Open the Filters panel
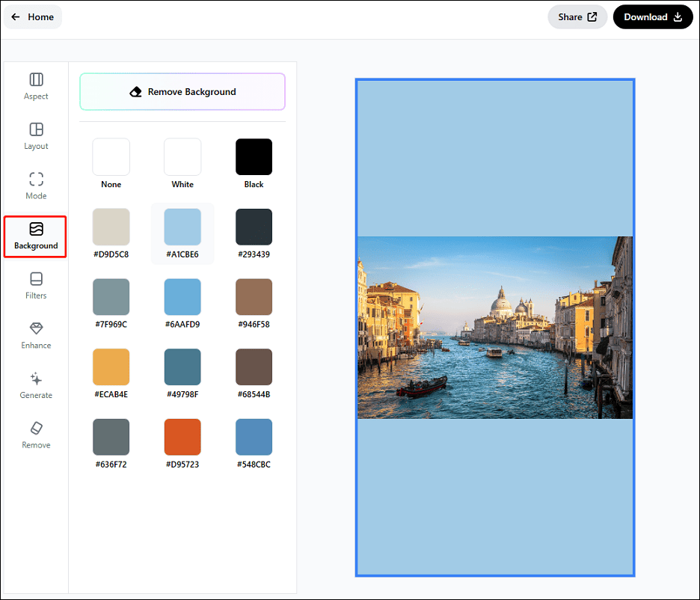 pyautogui.click(x=35, y=285)
